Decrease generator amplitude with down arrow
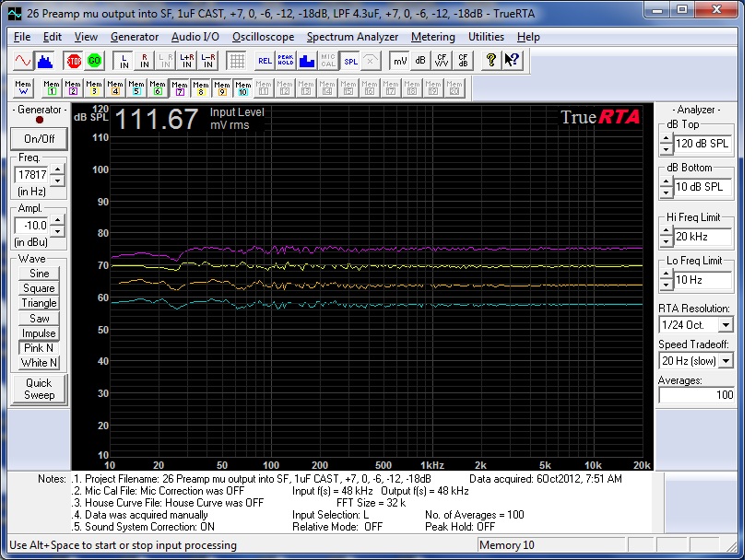The image size is (755, 560). coord(57,231)
